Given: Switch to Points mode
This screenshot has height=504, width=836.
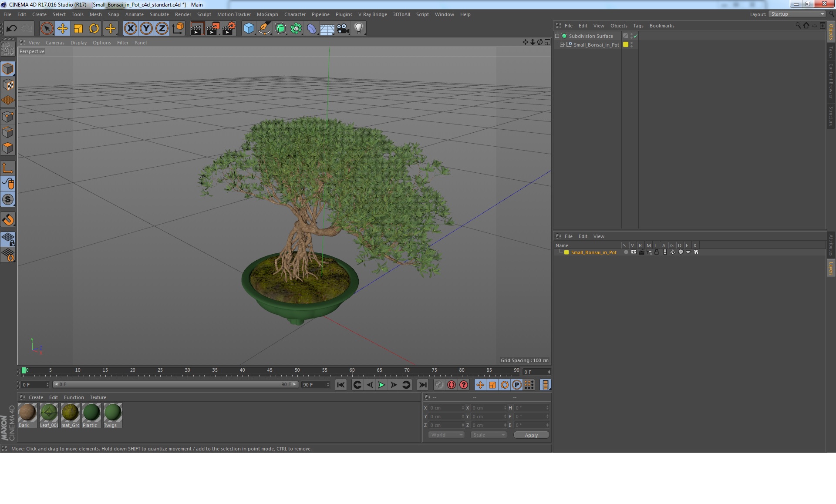Looking at the screenshot, I should click(8, 117).
